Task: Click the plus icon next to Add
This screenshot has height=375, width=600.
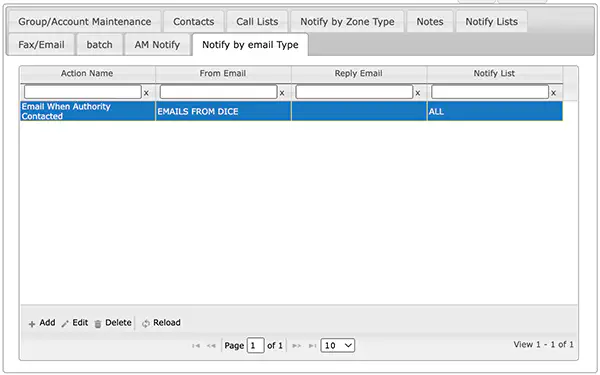Action: click(x=32, y=324)
